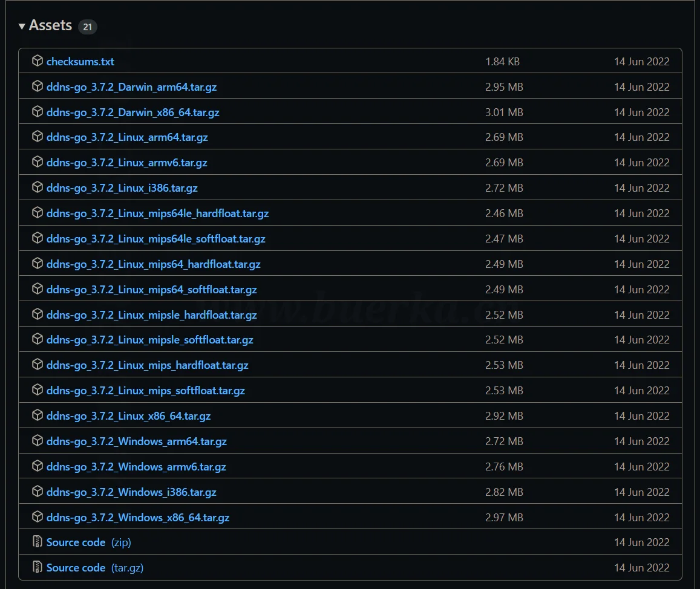700x589 pixels.
Task: Click package icon beside Linux_x86_64 tarball
Action: pos(38,416)
